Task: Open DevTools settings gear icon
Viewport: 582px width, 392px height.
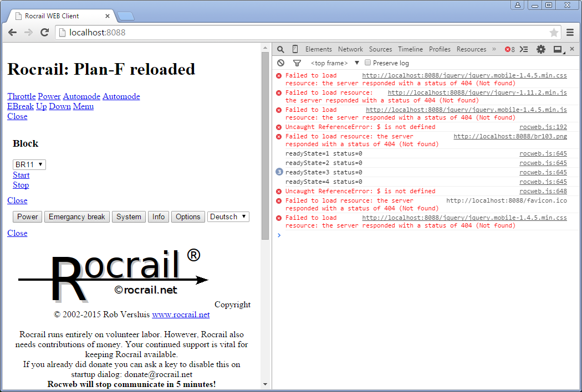Action: click(x=540, y=49)
